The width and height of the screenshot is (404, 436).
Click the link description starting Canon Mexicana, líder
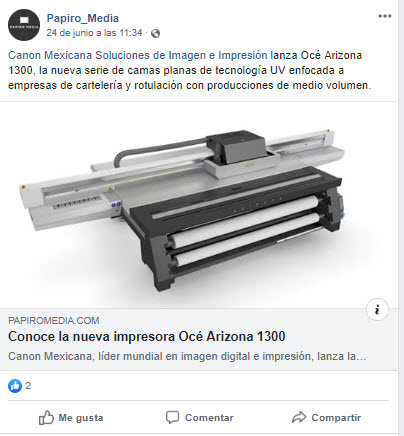[187, 356]
